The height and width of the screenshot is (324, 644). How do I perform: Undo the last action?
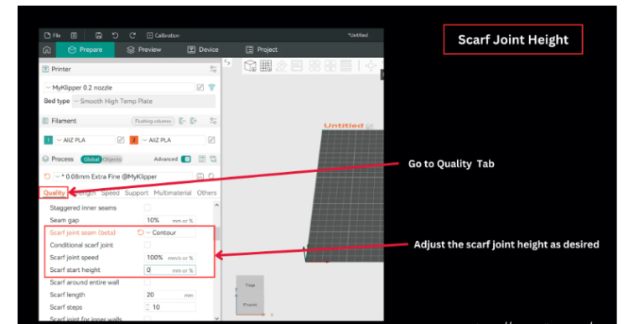pos(116,35)
